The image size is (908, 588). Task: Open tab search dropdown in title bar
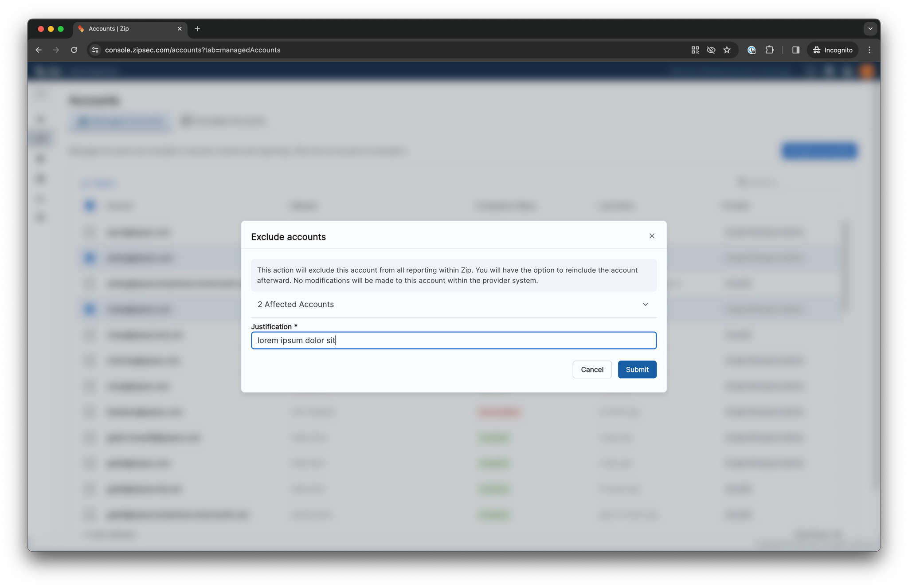click(870, 29)
